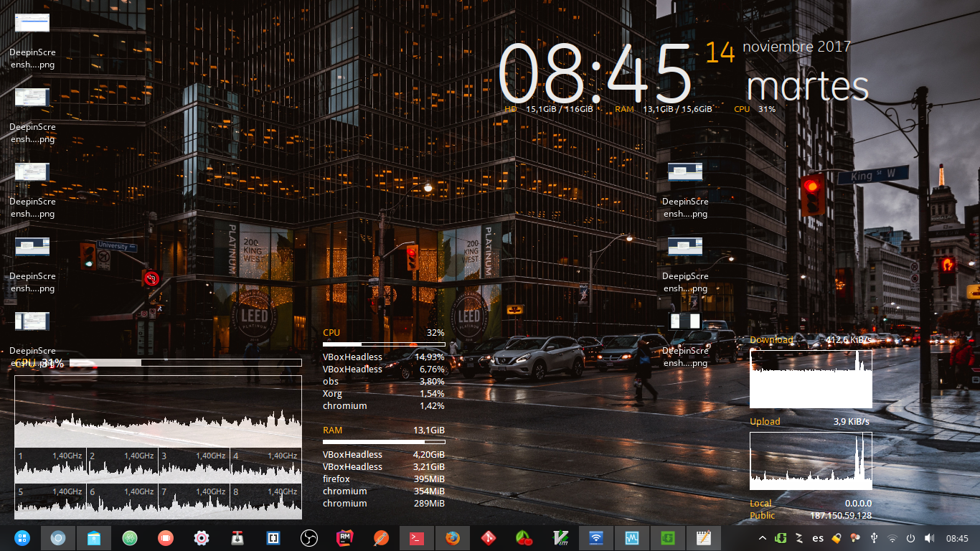This screenshot has height=551, width=980.
Task: Open the color palette tray icon
Action: [854, 538]
